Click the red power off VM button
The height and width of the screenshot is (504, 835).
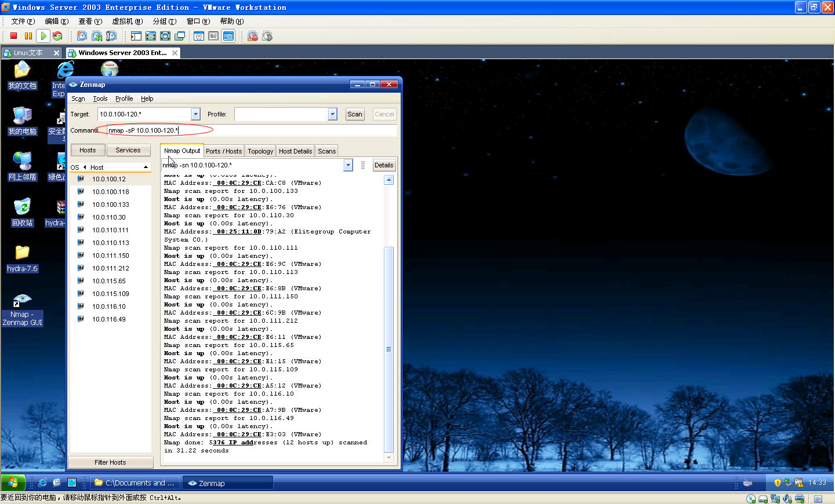[14, 36]
